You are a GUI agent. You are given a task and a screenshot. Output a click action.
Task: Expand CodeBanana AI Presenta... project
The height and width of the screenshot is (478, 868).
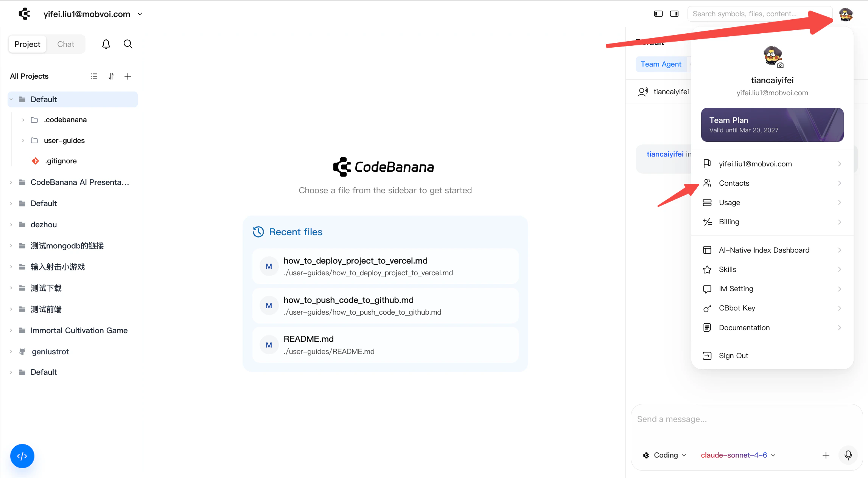[x=11, y=183]
